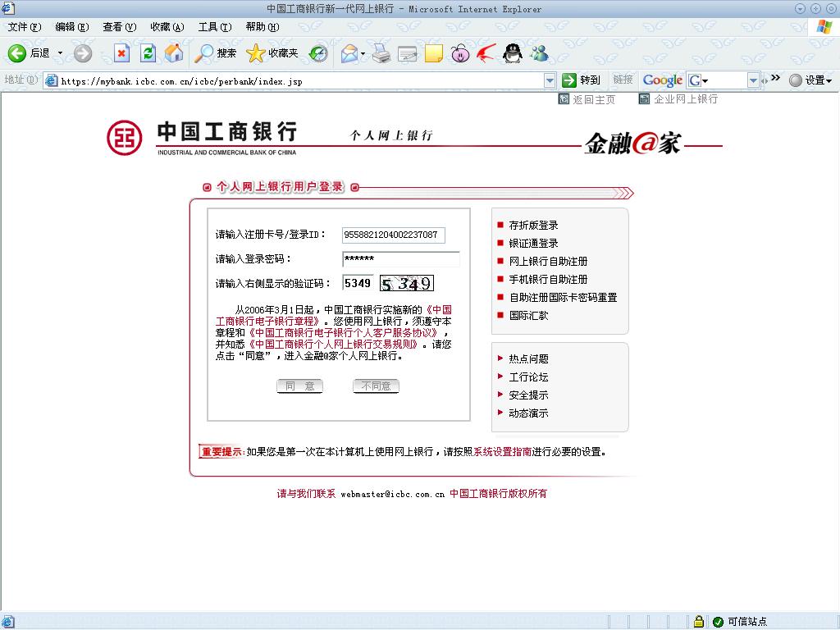This screenshot has width=840, height=630.
Task: Click the Messenger people toolbar icon
Action: 540,53
